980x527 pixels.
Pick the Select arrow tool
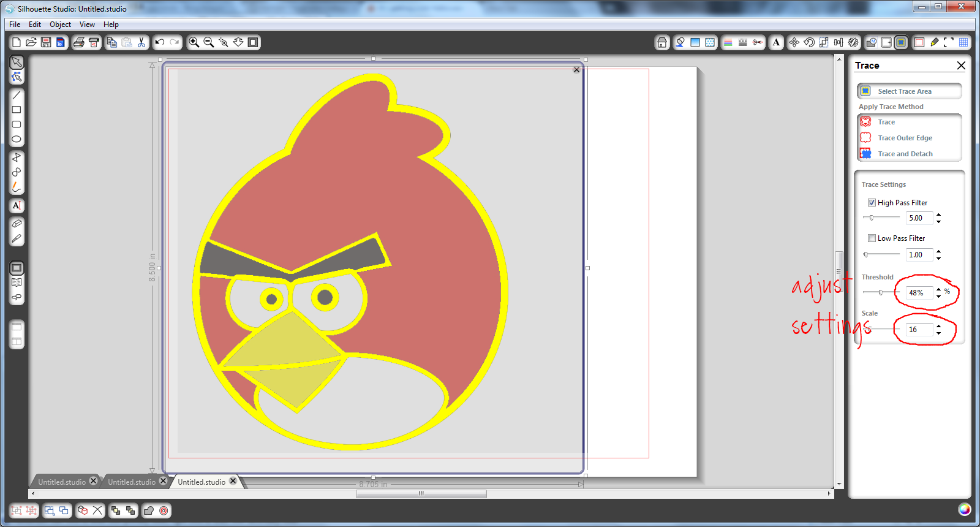pos(17,63)
